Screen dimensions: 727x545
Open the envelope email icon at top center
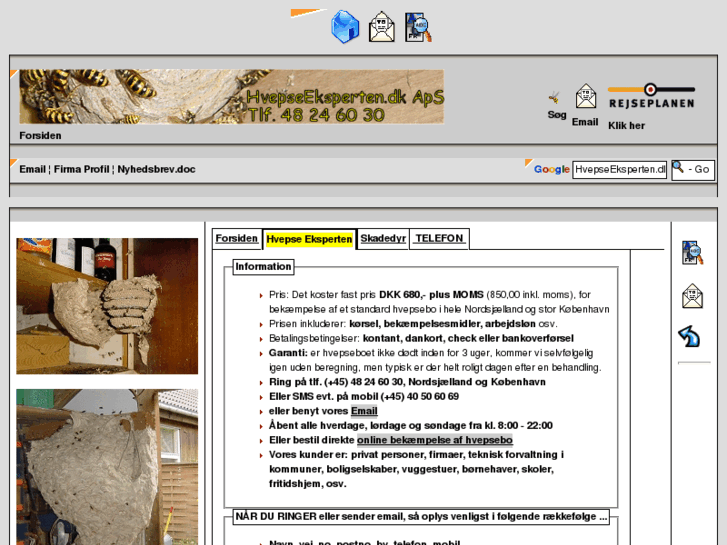[x=382, y=27]
